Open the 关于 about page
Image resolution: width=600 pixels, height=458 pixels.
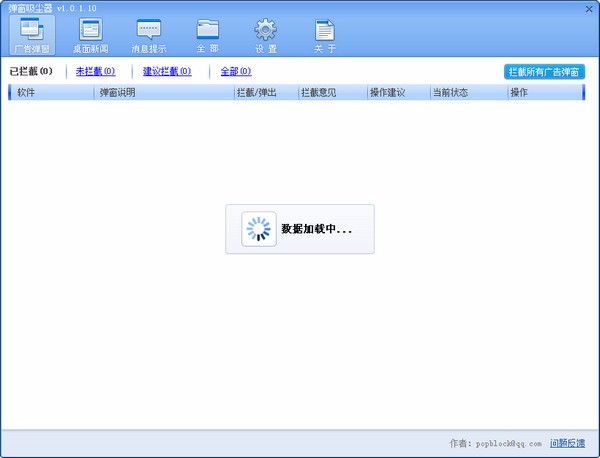[325, 35]
